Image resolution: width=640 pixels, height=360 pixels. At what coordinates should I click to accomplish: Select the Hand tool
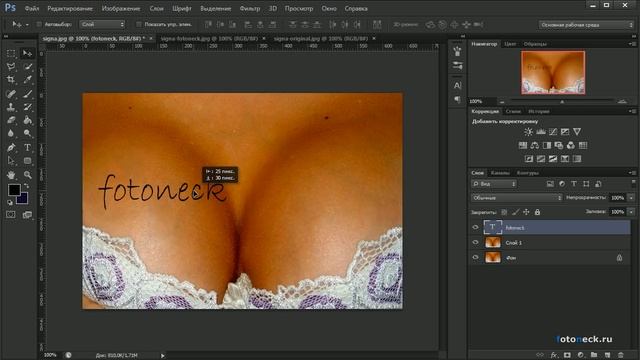[x=11, y=175]
